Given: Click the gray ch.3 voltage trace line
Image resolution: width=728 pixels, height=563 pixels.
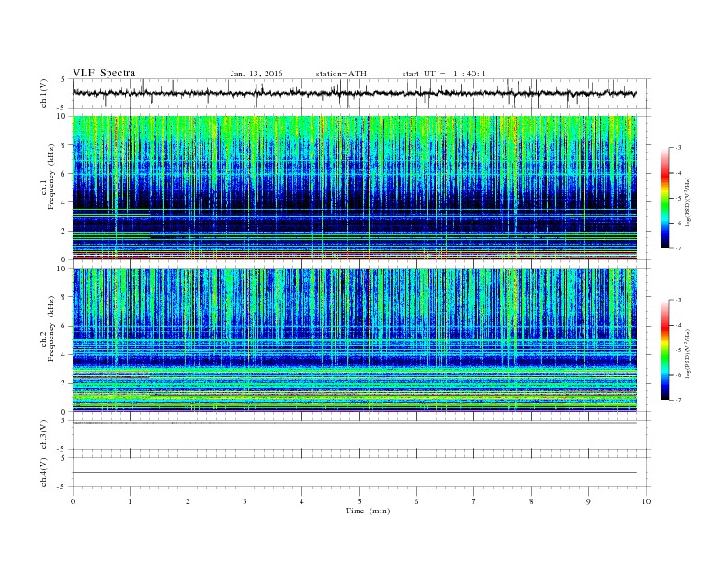Looking at the screenshot, I should [355, 423].
